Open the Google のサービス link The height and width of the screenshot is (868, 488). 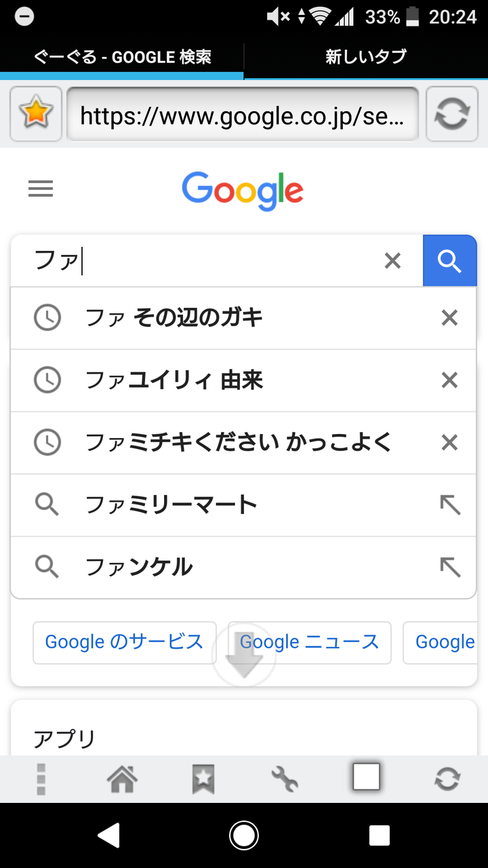click(125, 642)
